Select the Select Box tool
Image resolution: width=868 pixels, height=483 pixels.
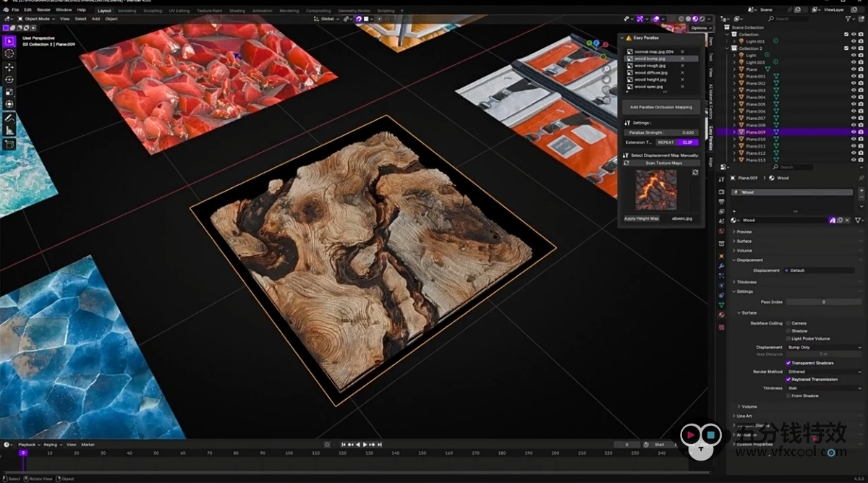[x=9, y=42]
